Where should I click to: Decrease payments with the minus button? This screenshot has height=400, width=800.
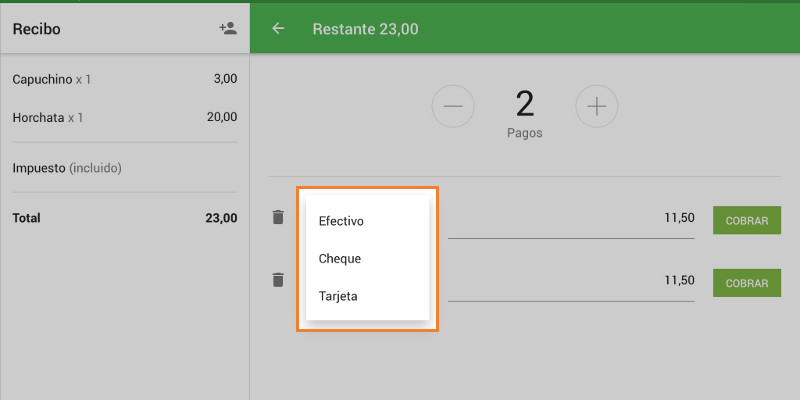coord(453,106)
